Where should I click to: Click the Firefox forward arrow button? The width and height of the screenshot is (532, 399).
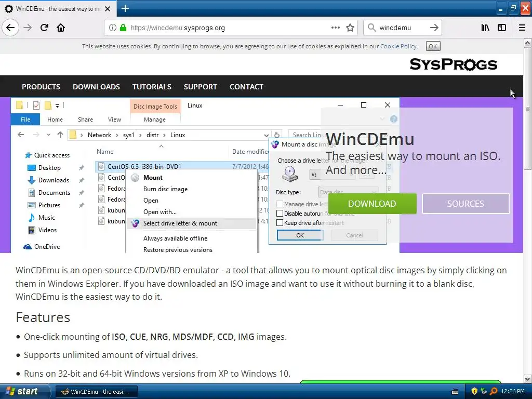28,28
